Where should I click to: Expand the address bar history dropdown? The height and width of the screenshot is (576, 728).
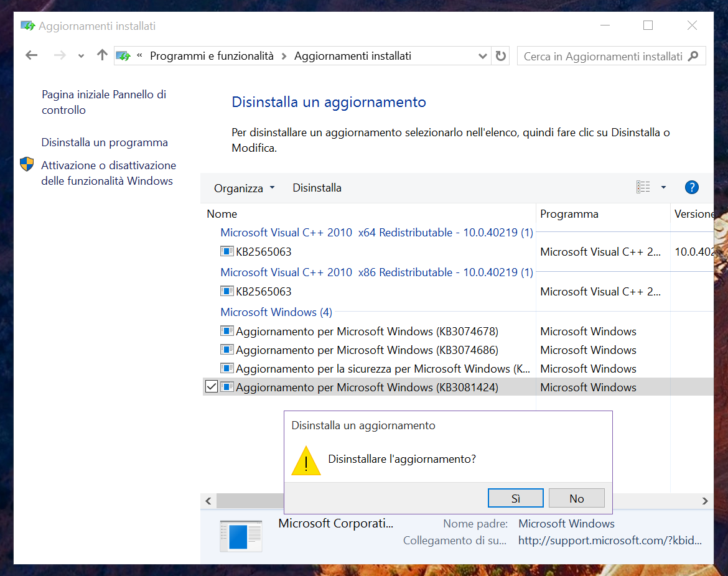(x=483, y=56)
